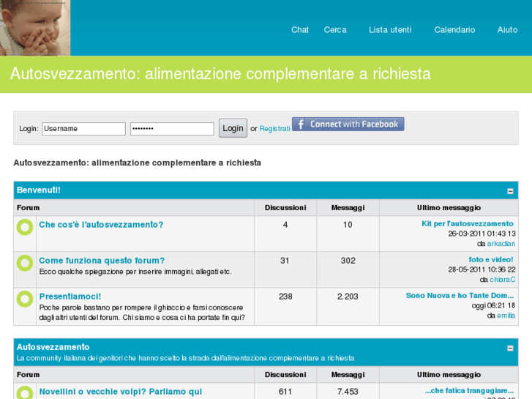Click status icon beside Che cos'è l'autosvezzamento?
The image size is (532, 399).
[25, 227]
